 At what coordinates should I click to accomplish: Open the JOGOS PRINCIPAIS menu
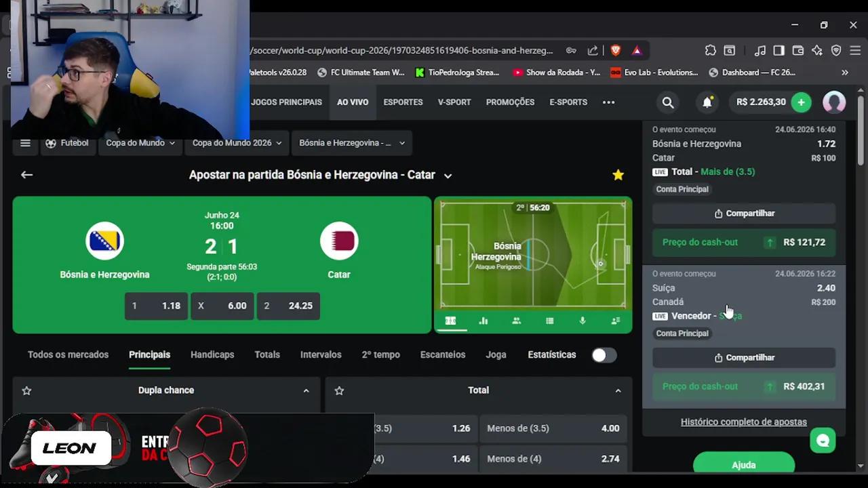286,102
